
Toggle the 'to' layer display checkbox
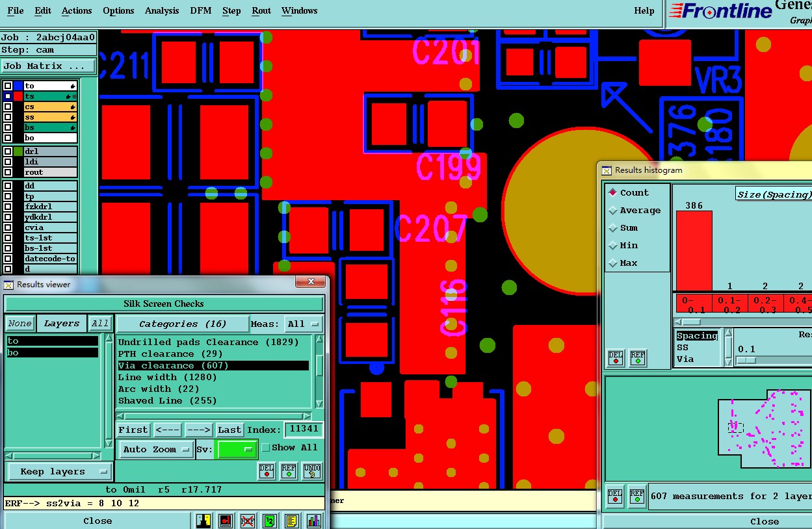[x=8, y=86]
